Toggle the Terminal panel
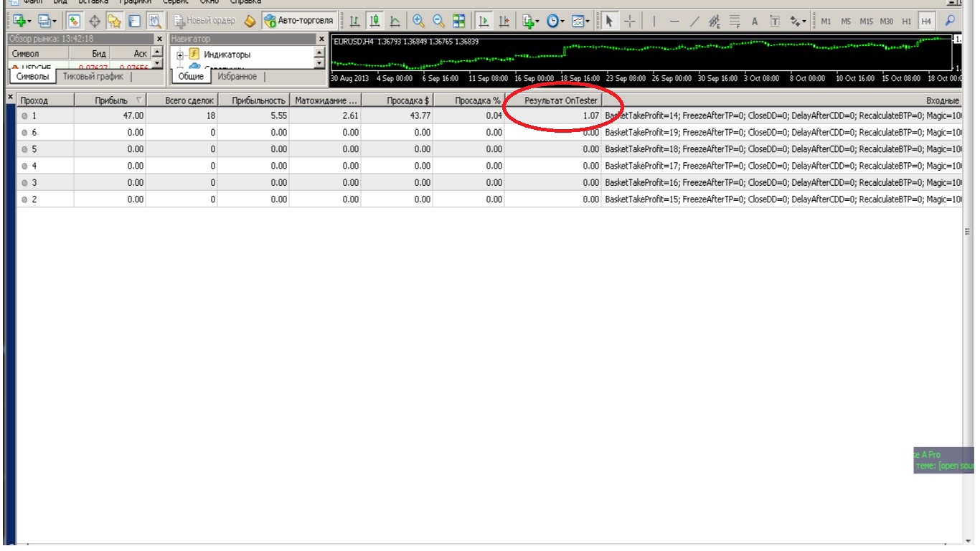 (x=134, y=21)
